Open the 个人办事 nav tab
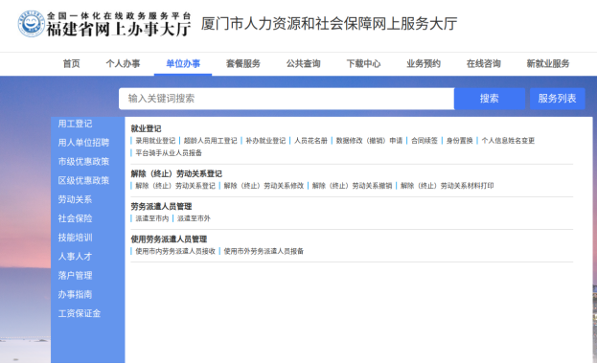The height and width of the screenshot is (364, 597). click(123, 63)
